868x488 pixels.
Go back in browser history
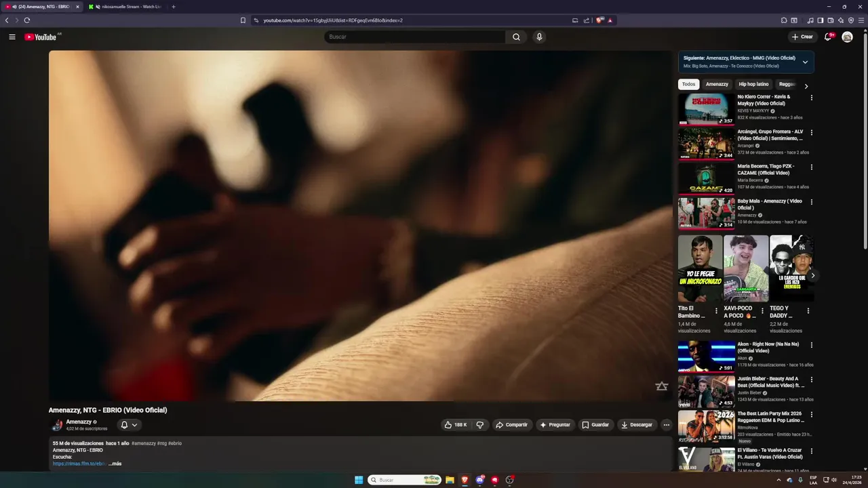click(x=7, y=20)
